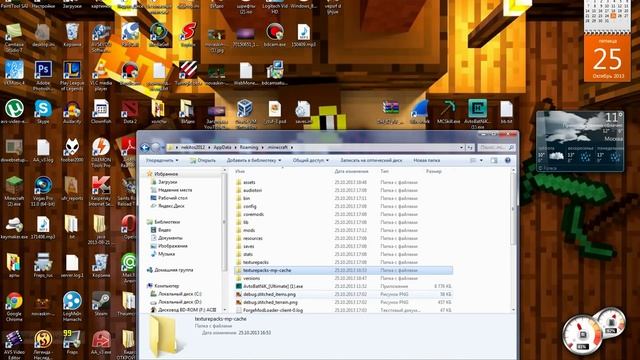This screenshot has width=640, height=360.
Task: Open Clownfish desktop shortcut
Action: click(x=101, y=111)
